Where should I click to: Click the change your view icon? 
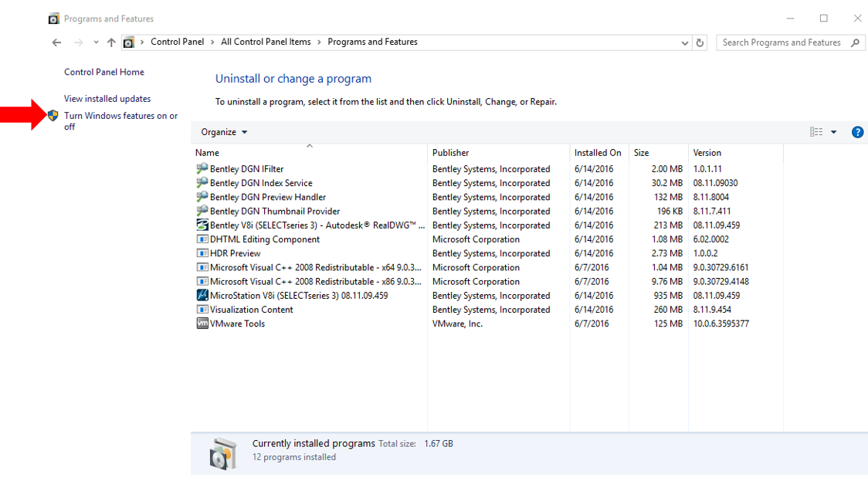click(x=816, y=132)
